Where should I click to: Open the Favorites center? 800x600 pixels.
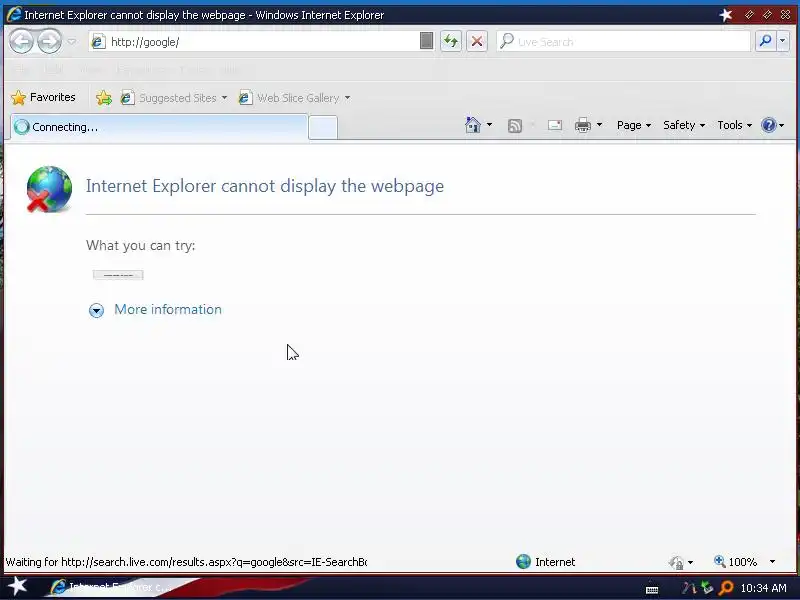point(43,97)
